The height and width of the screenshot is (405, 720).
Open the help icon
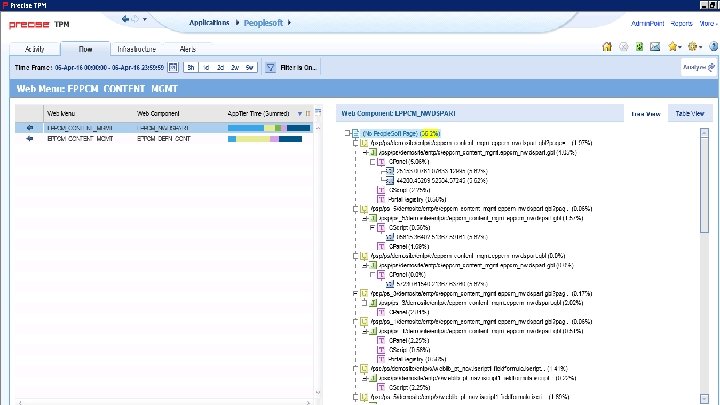coord(714,46)
